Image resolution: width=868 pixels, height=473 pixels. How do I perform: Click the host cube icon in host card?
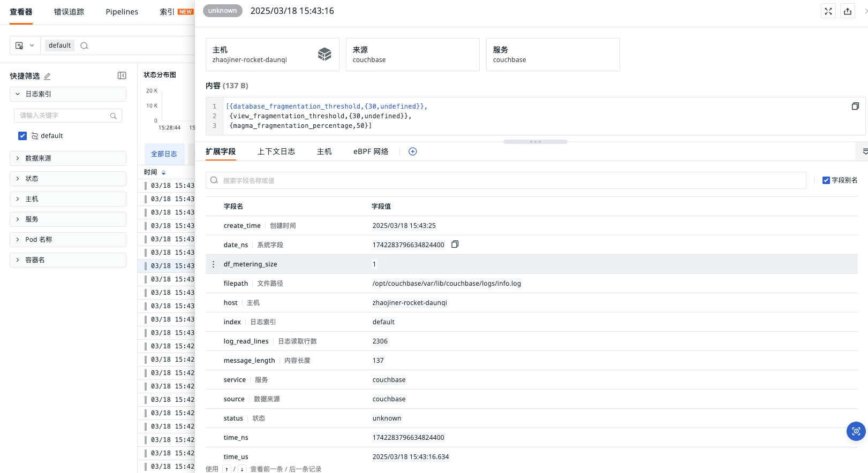click(324, 54)
